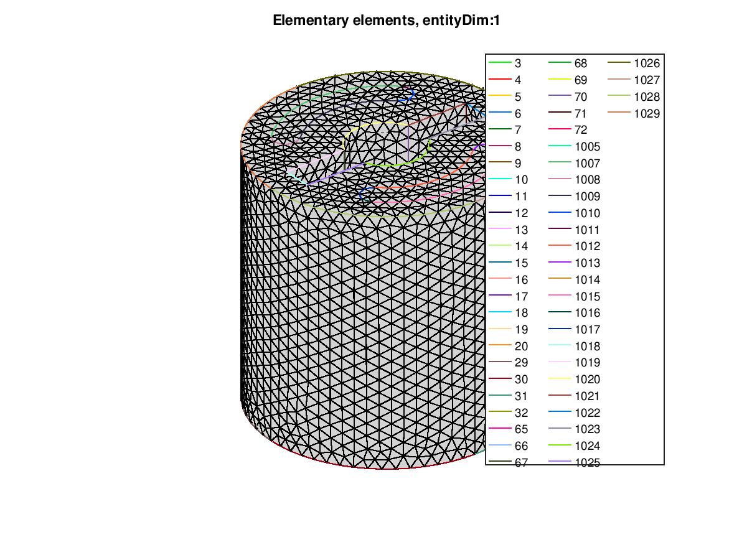Select legend label '7'
The height and width of the screenshot is (560, 747).
point(519,130)
